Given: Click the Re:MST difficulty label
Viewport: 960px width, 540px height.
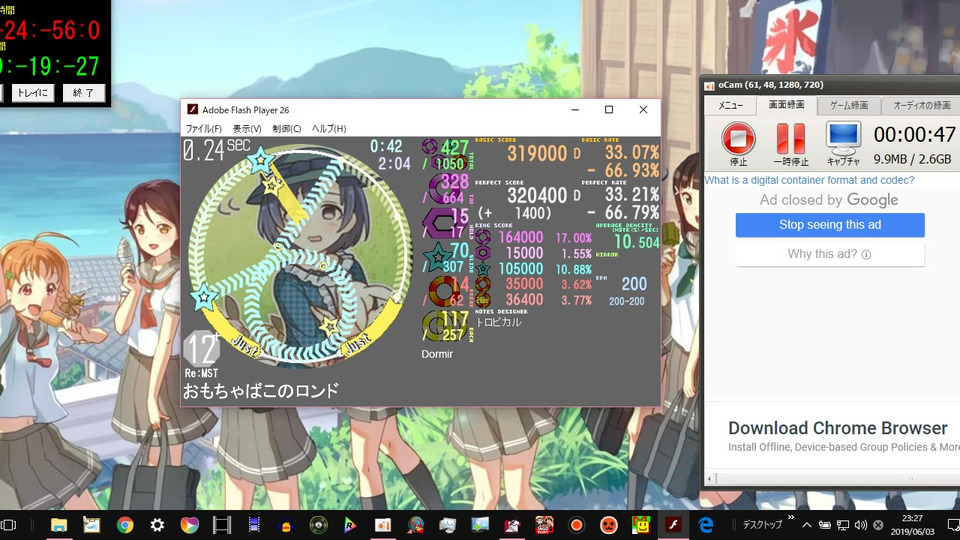Looking at the screenshot, I should tap(201, 373).
